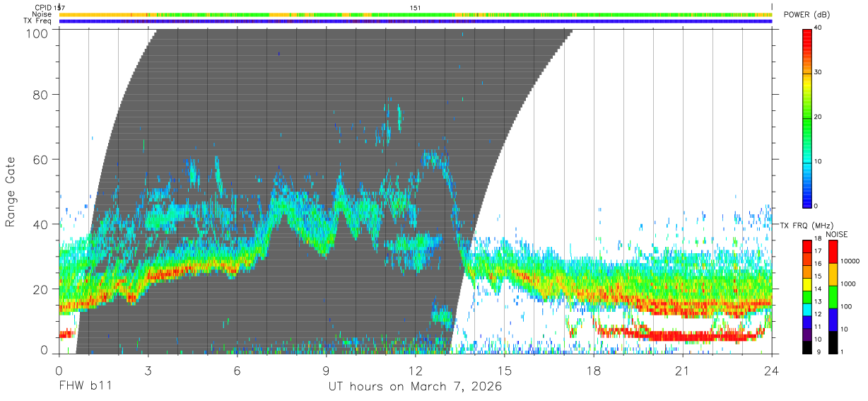Click the 'CPID' label at top left

coord(43,7)
